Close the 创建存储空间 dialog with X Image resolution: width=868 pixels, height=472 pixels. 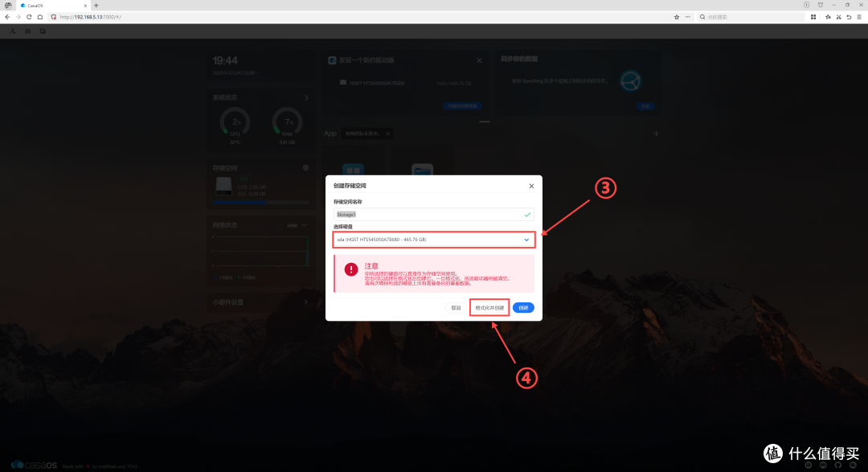click(531, 186)
